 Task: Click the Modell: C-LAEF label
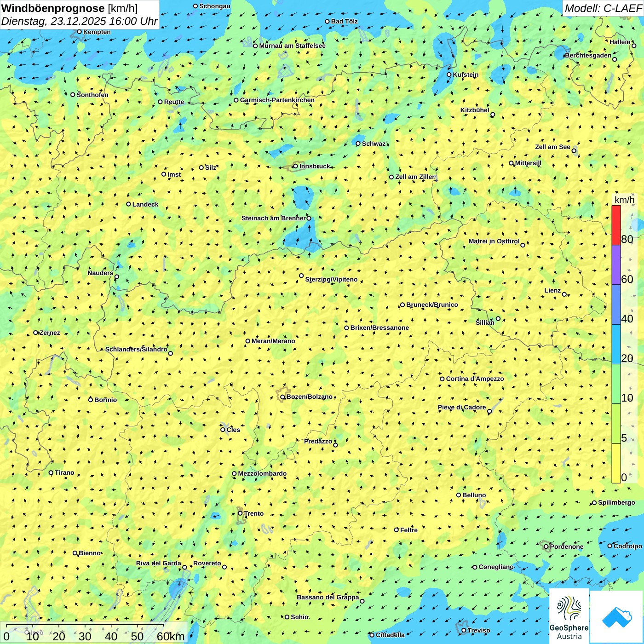pos(603,8)
